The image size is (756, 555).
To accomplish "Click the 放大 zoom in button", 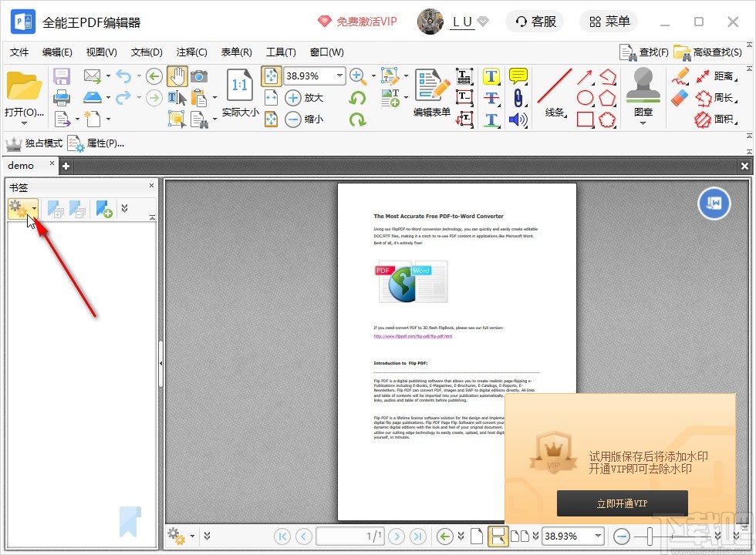I will tap(304, 98).
